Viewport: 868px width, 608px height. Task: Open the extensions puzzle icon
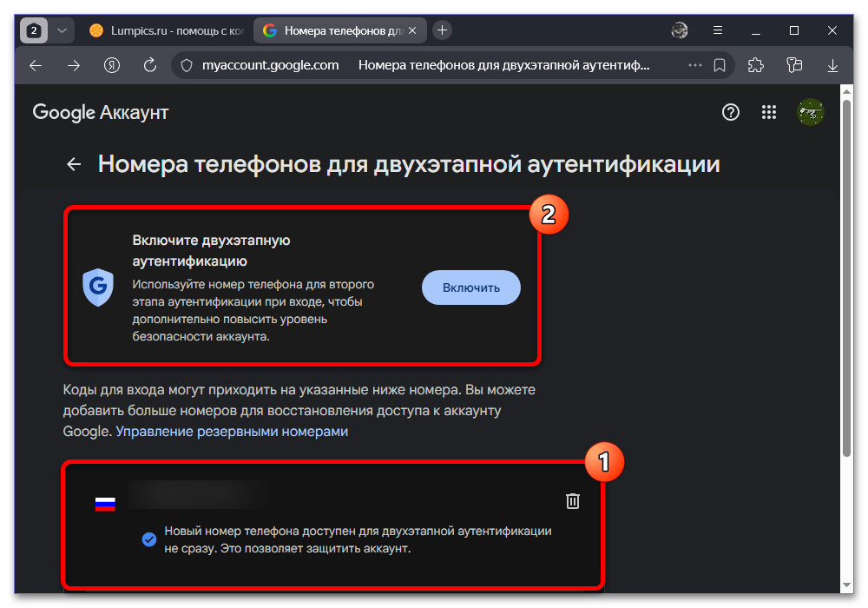756,65
